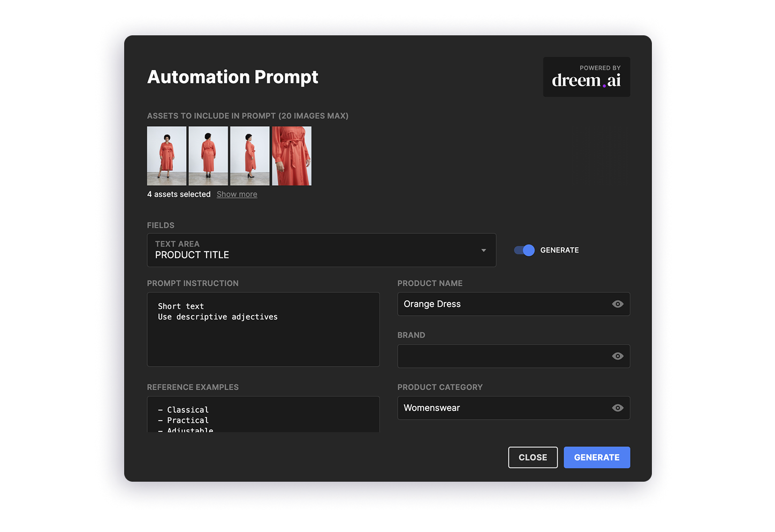This screenshot has width=775, height=532.
Task: Open the Show more assets link
Action: (237, 194)
